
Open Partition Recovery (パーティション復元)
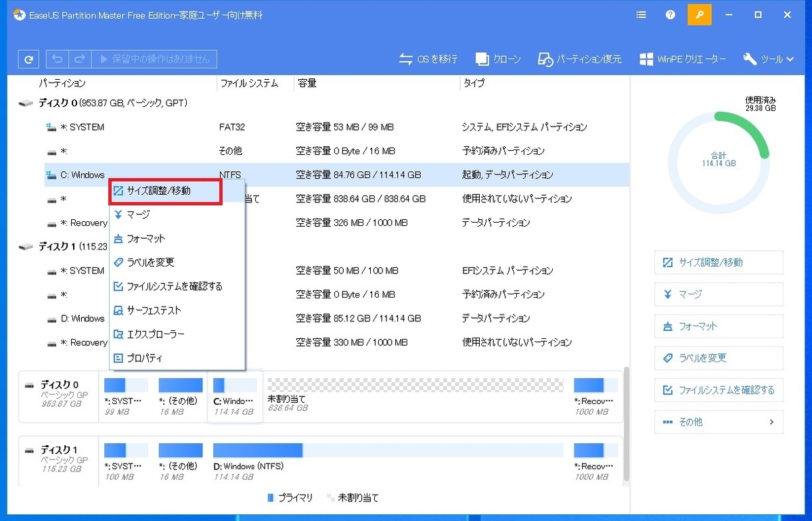point(579,60)
